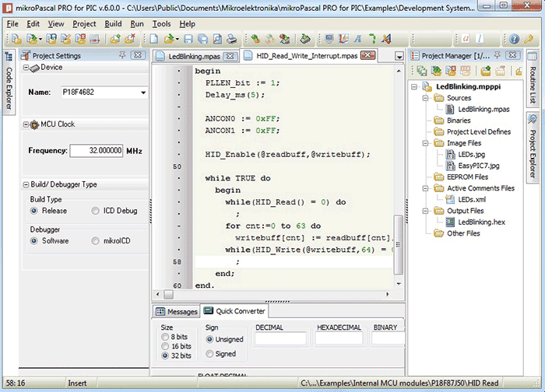Click the Save Project toolbar icon

click(x=51, y=39)
